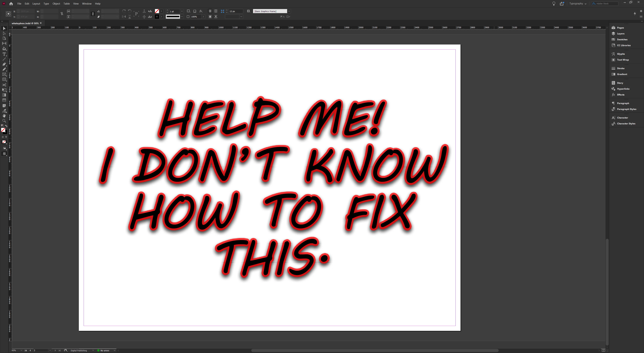Viewport: 644px width, 353px height.
Task: Select the Pen tool
Action: 4,64
